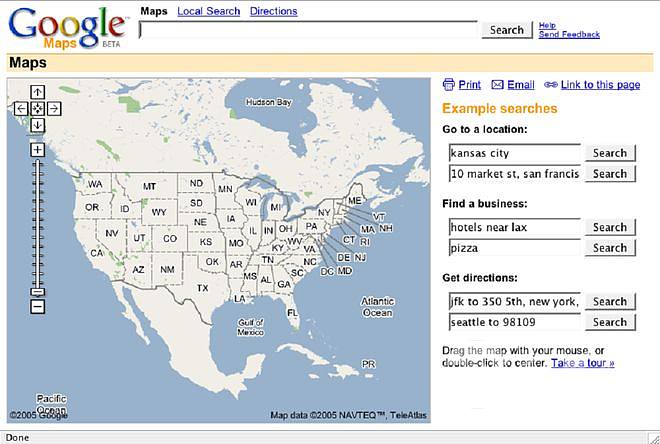
Task: Open the Google Maps logo
Action: tap(67, 27)
